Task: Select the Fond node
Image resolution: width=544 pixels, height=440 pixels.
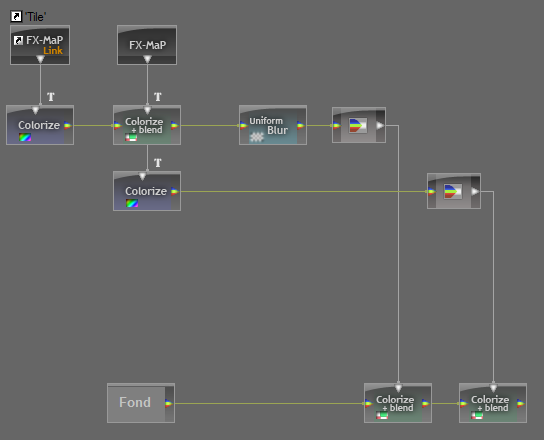Action: tap(141, 403)
